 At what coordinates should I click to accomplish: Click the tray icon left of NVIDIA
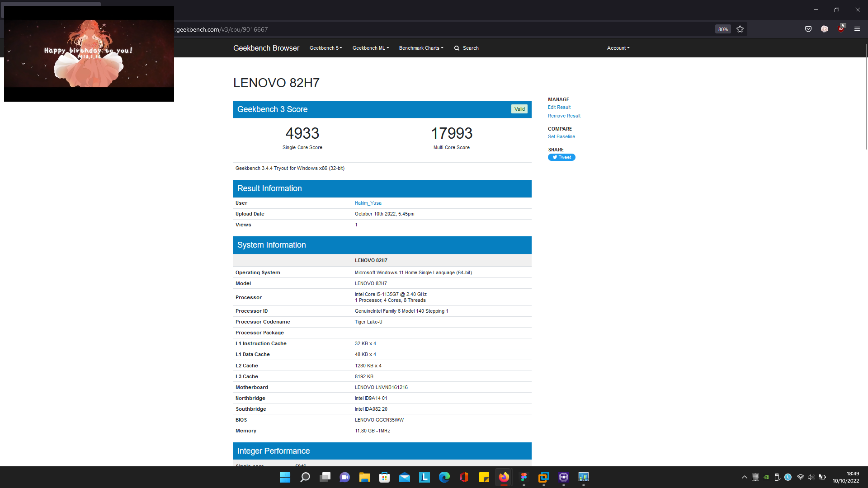755,477
